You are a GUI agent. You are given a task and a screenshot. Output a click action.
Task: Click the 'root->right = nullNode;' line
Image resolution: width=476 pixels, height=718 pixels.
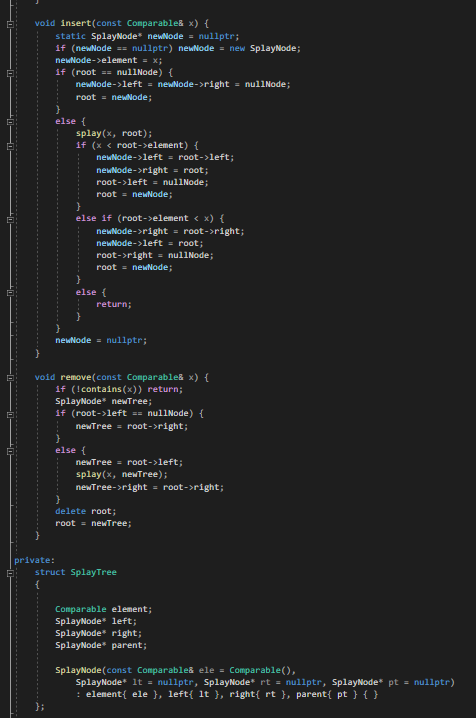coord(155,255)
